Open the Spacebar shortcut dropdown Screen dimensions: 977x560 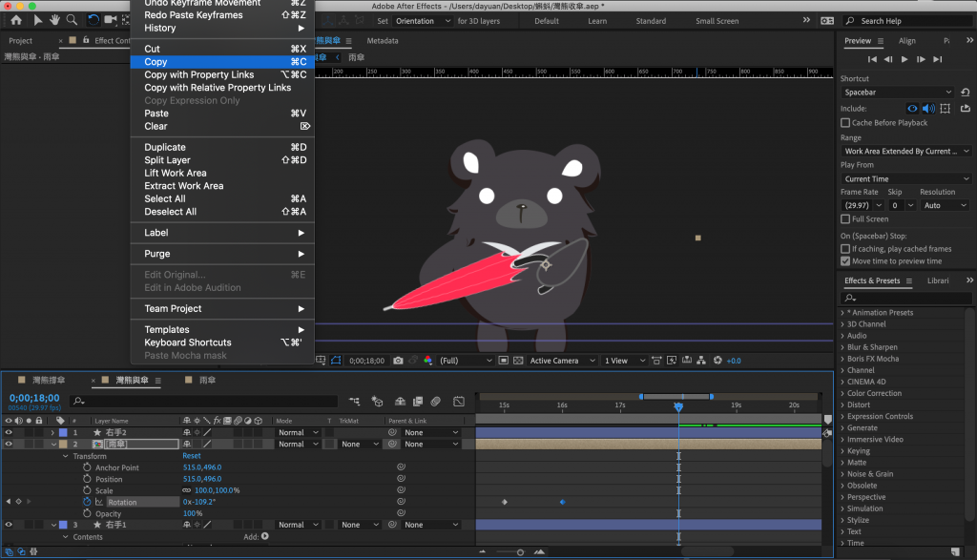[898, 93]
